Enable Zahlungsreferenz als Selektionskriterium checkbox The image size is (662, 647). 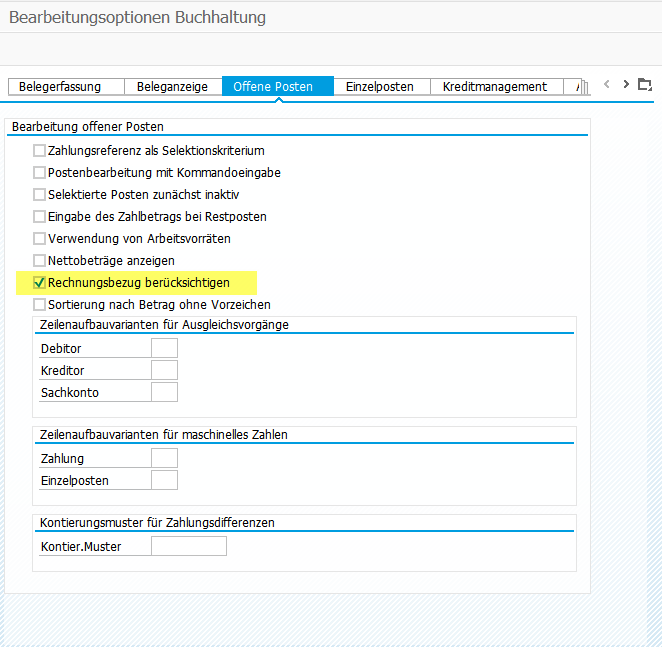coord(40,151)
